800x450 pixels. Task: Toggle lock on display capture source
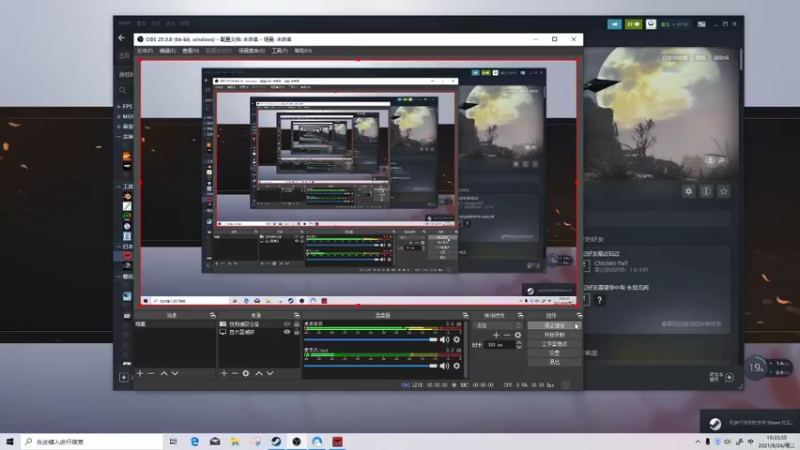tap(296, 332)
